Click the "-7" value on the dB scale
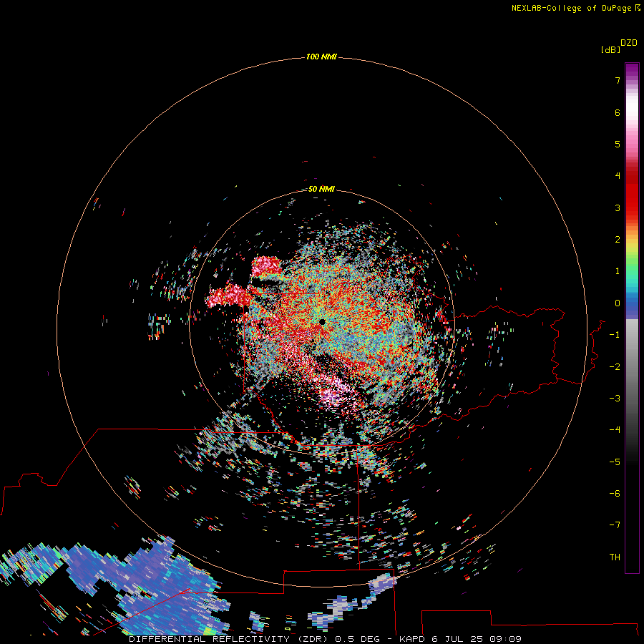 (615, 525)
